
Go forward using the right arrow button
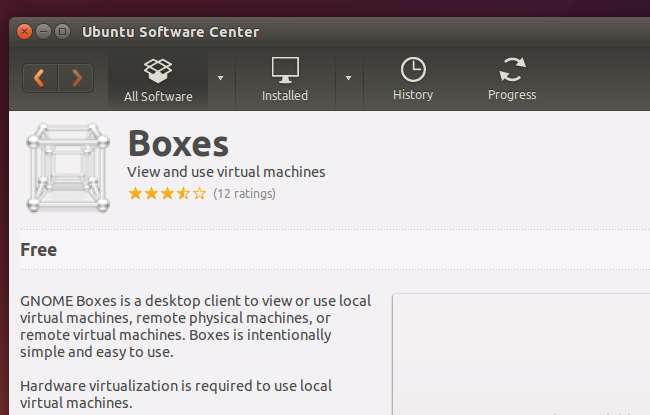[x=76, y=78]
